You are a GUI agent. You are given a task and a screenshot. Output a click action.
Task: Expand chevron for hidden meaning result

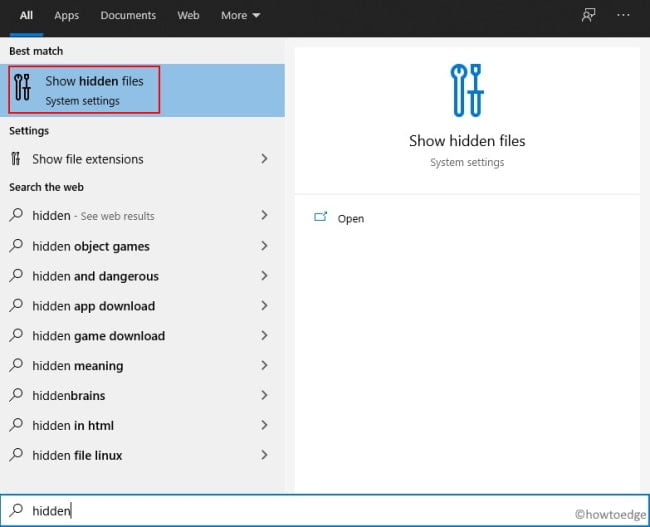(264, 366)
